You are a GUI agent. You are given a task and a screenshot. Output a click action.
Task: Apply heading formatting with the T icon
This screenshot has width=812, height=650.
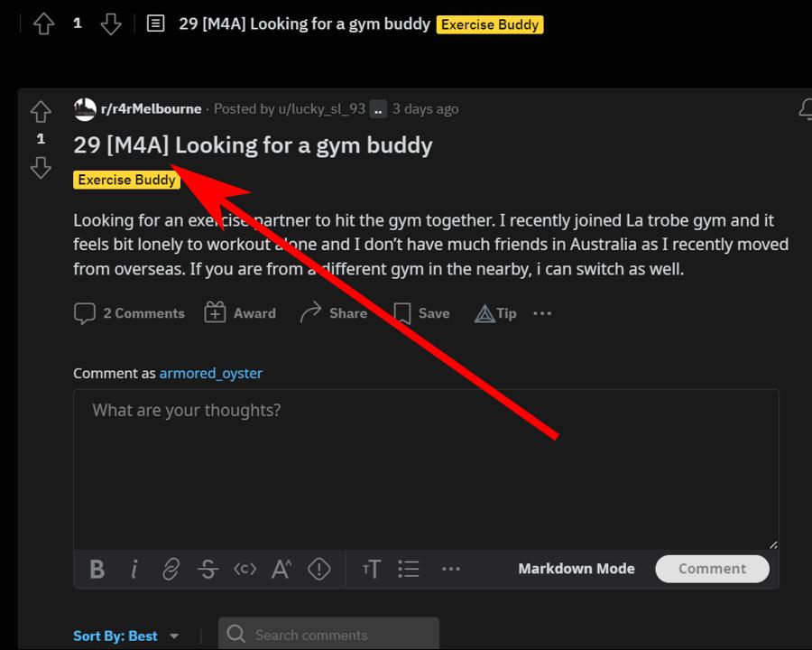(x=371, y=569)
